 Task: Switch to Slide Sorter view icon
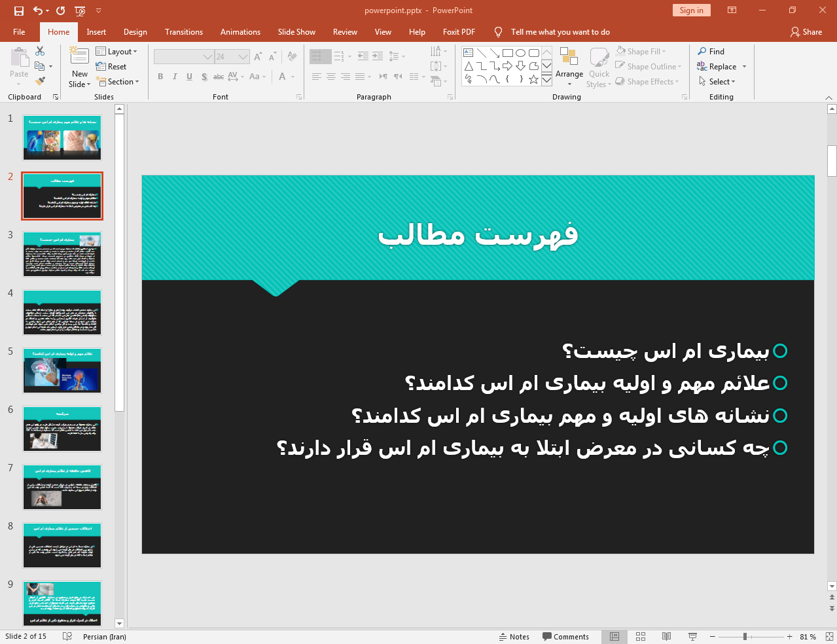(x=641, y=636)
